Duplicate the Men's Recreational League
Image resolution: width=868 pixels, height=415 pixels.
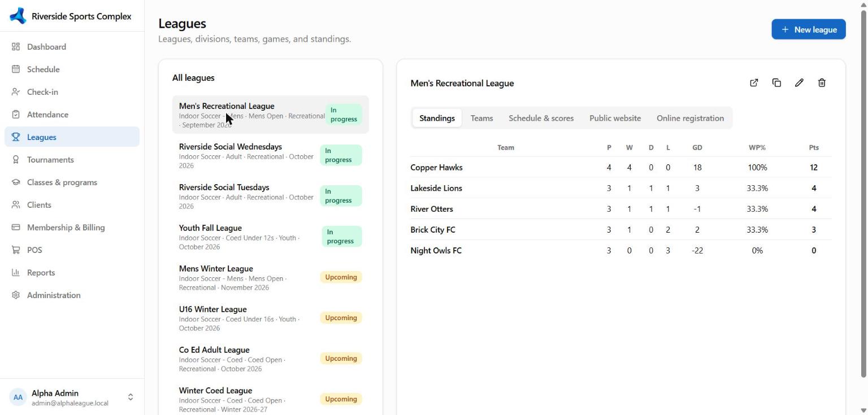[x=776, y=83]
